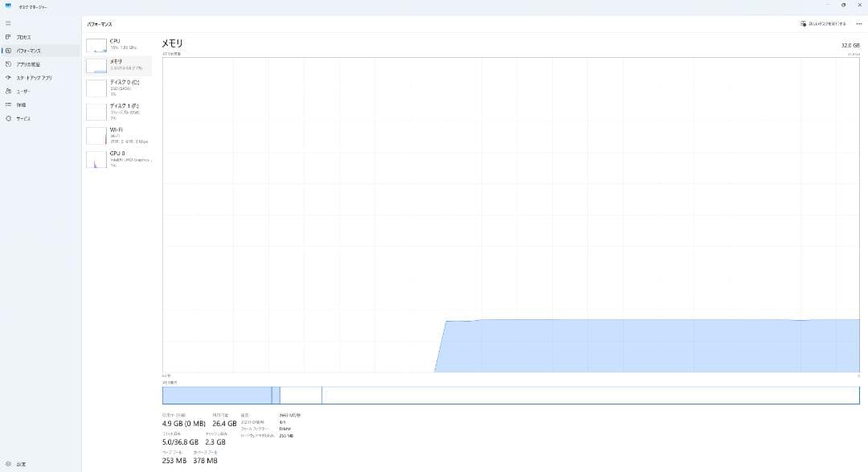Select the CPU performance graph thumbnail
This screenshot has height=472, width=868.
[96, 45]
